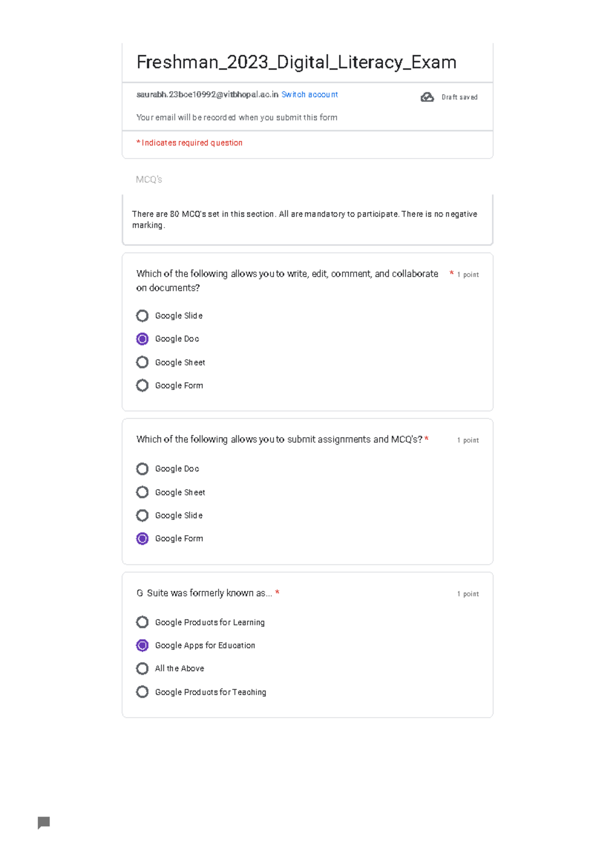
Task: Confirm Google Apps for Education selection
Action: [142, 645]
